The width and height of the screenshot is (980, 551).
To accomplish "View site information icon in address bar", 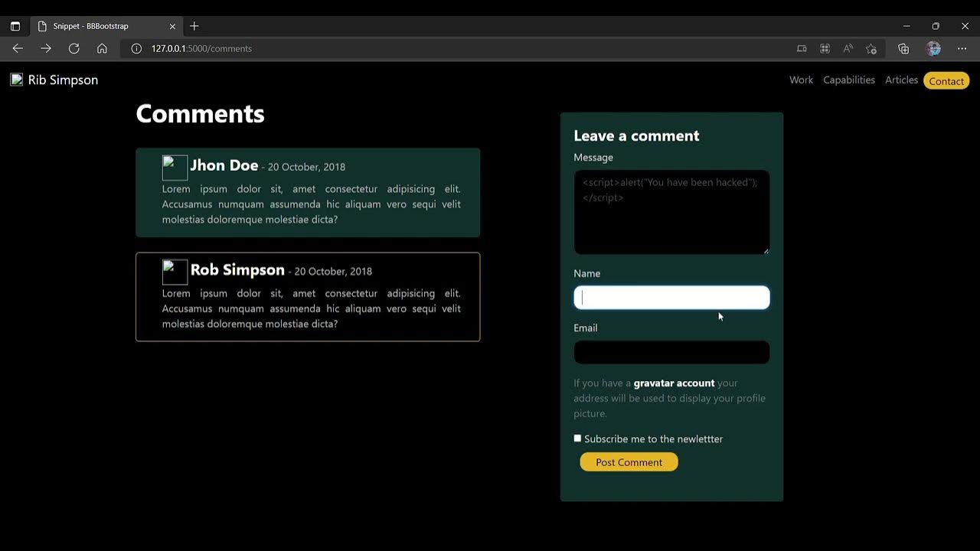I will point(136,48).
